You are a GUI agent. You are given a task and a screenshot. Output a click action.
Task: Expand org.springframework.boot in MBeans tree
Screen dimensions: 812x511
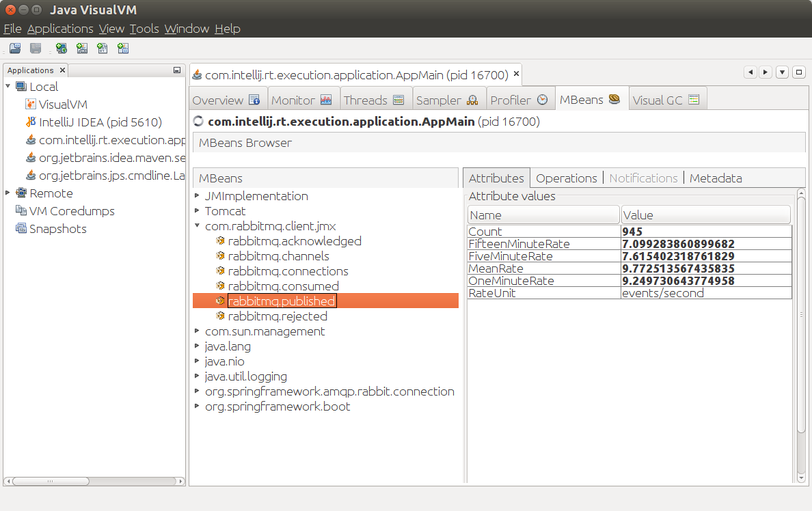coord(198,406)
